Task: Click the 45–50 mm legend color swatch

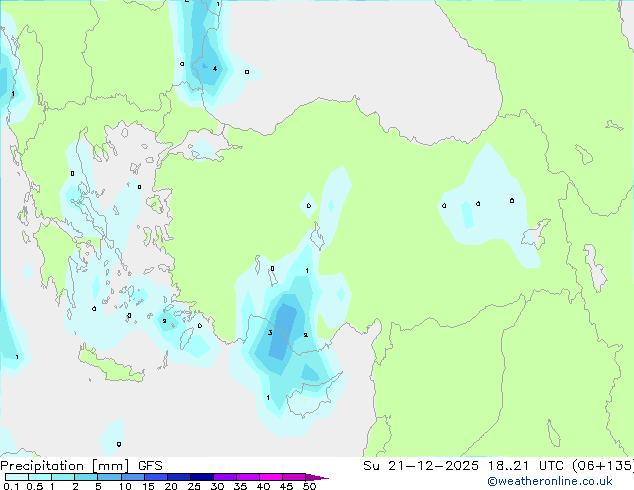Action: [294, 477]
